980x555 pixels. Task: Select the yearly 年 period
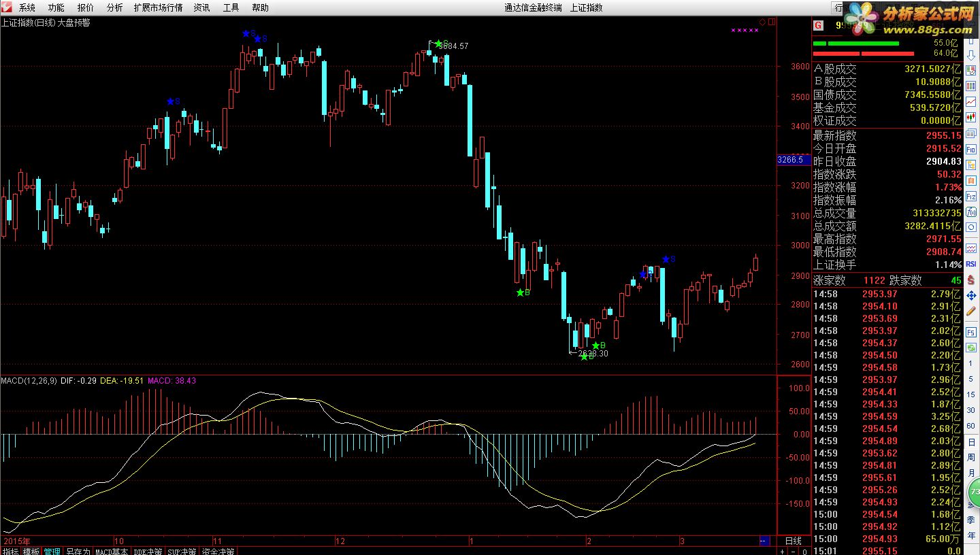(971, 535)
